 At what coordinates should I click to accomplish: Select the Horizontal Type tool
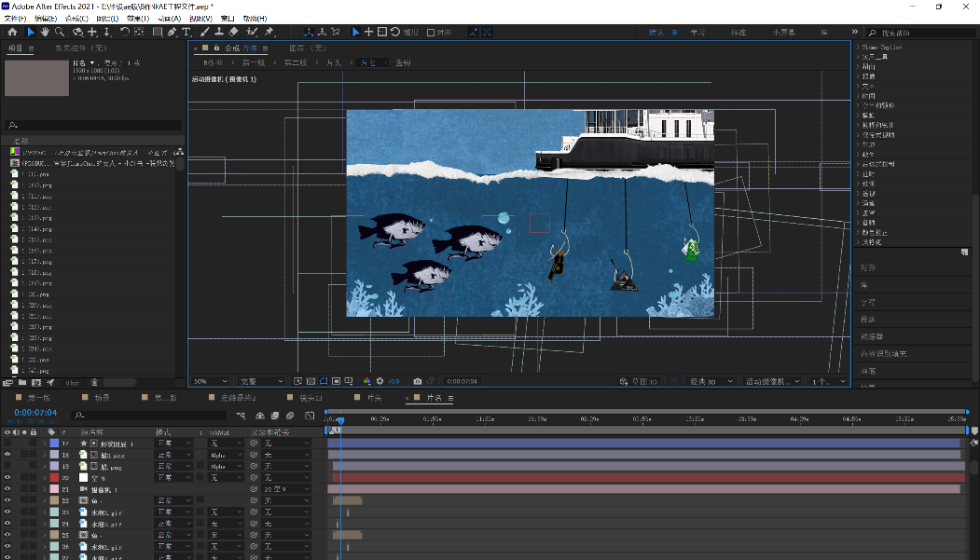pyautogui.click(x=186, y=32)
